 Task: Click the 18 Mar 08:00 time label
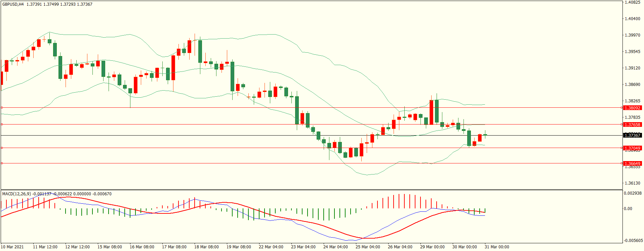coord(206,247)
